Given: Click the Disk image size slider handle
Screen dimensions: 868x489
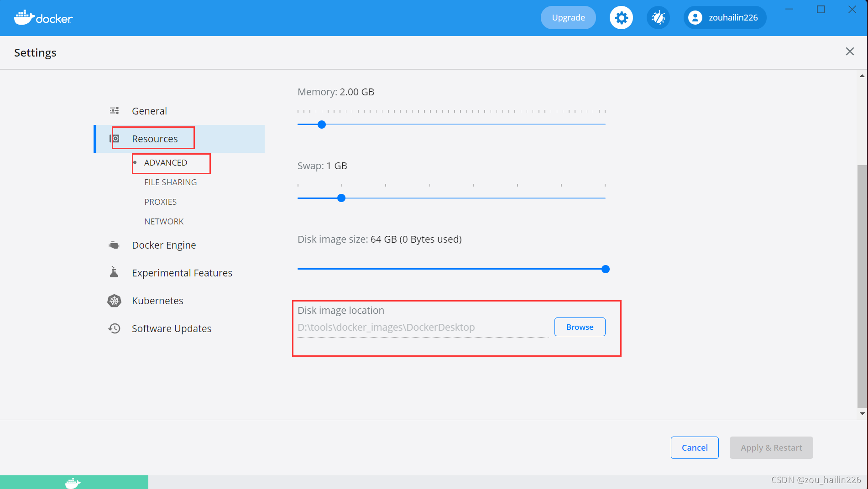Looking at the screenshot, I should [606, 269].
